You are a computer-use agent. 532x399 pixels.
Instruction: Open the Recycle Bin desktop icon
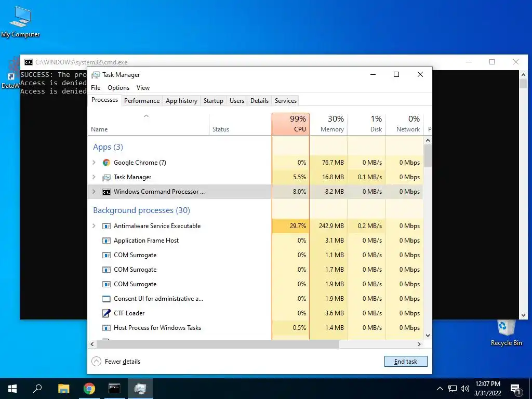click(506, 333)
